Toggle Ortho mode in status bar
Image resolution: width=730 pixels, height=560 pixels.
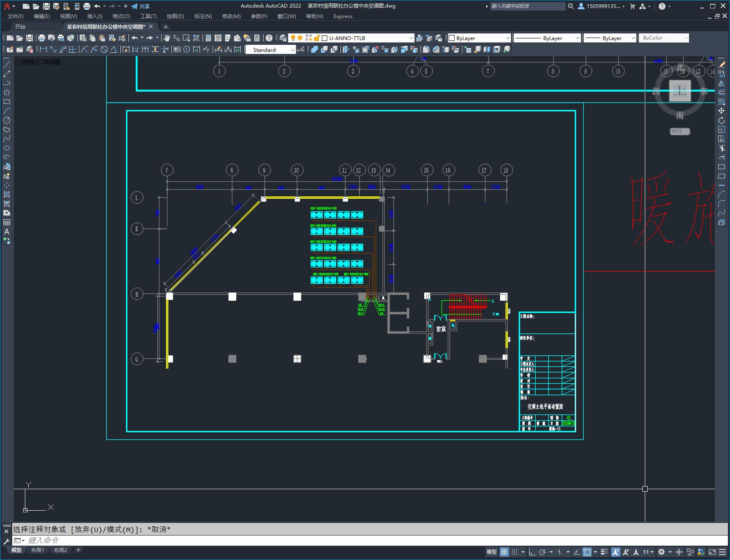tap(532, 552)
